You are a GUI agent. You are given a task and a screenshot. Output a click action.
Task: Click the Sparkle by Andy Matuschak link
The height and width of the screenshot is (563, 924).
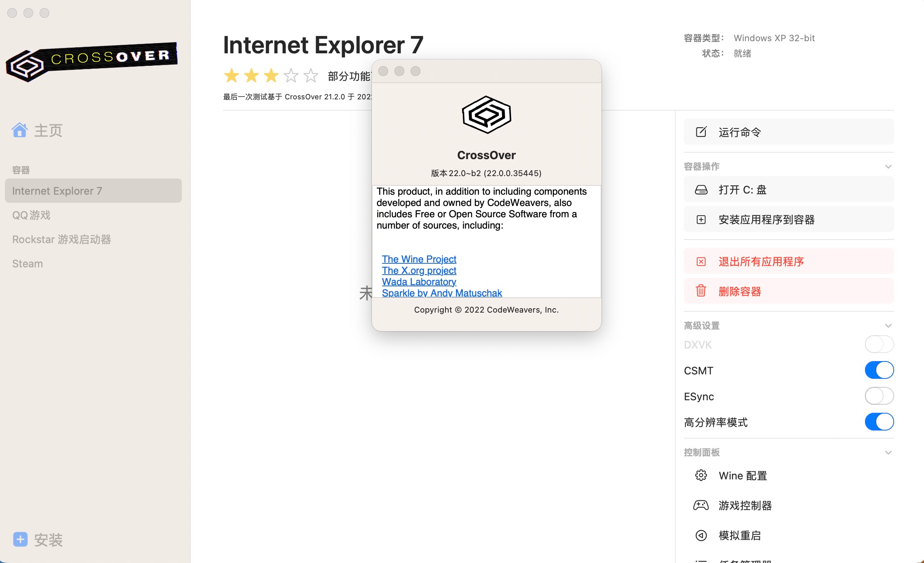[441, 293]
